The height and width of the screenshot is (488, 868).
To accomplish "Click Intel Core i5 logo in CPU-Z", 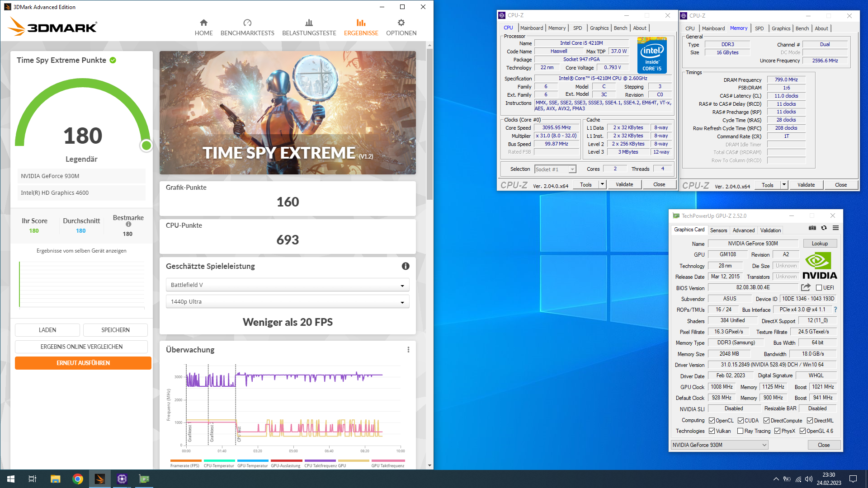I will (x=652, y=55).
